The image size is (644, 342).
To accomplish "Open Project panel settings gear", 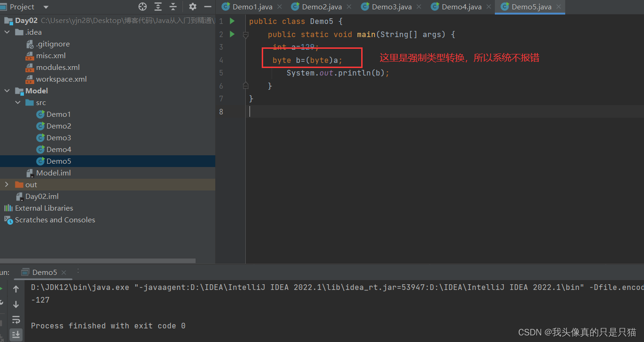I will point(193,7).
